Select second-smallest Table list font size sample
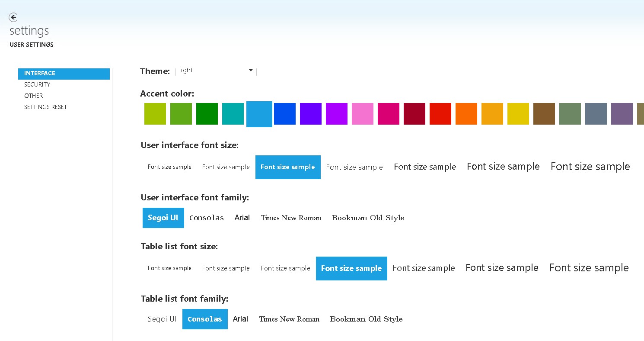Screen dimensions: 644x341 click(x=226, y=268)
